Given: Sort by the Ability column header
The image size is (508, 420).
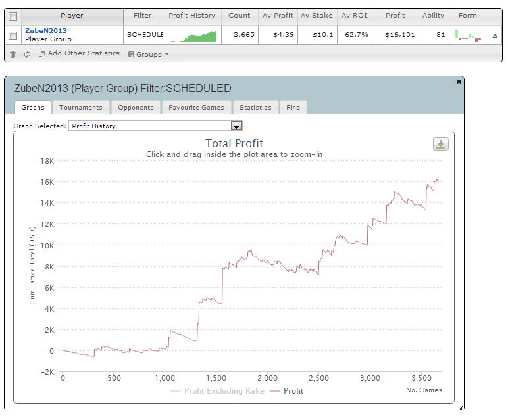Looking at the screenshot, I should click(434, 16).
